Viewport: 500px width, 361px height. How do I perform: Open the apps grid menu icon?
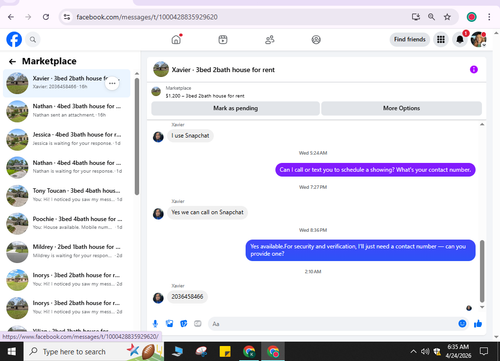coord(441,39)
